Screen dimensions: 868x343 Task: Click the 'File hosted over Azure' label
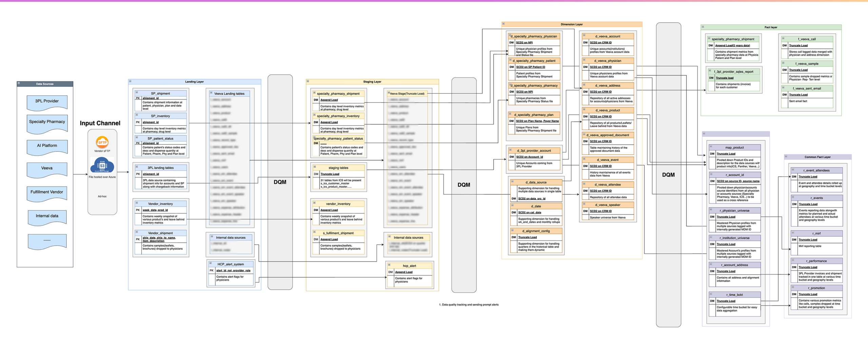pos(102,177)
